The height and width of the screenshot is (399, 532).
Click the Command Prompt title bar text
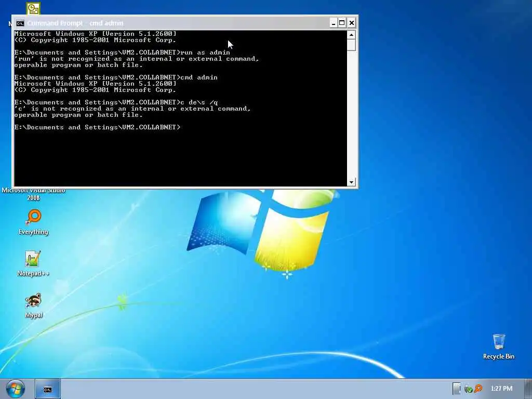[x=75, y=23]
